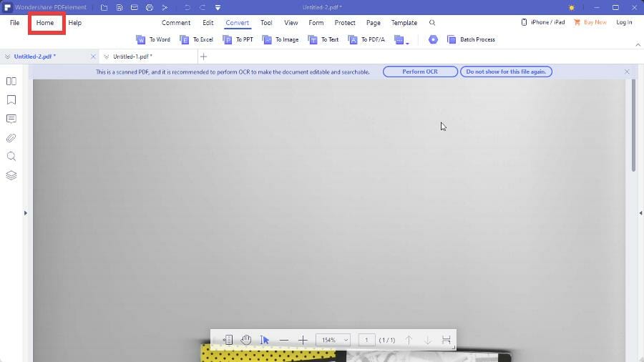Click the Email envelope icon in title bar
This screenshot has width=644, height=362.
[135, 7]
